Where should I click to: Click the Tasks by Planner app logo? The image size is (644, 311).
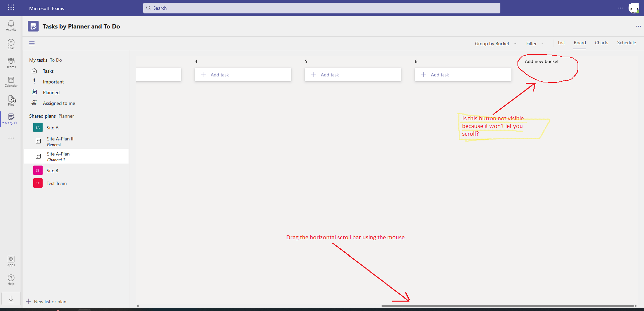click(33, 26)
